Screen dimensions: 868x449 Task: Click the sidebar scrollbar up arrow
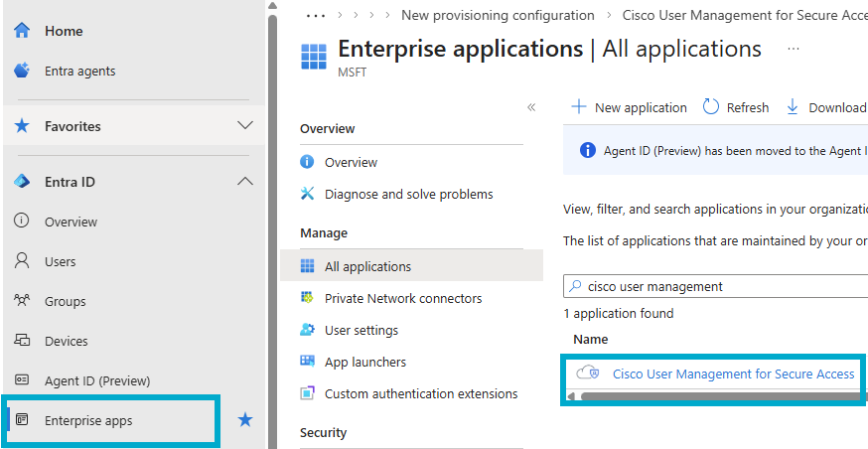pos(272,6)
